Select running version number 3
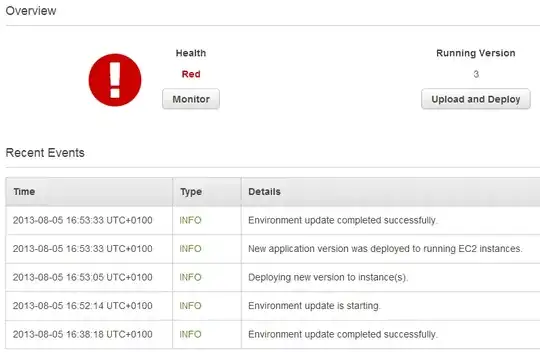 (476, 74)
